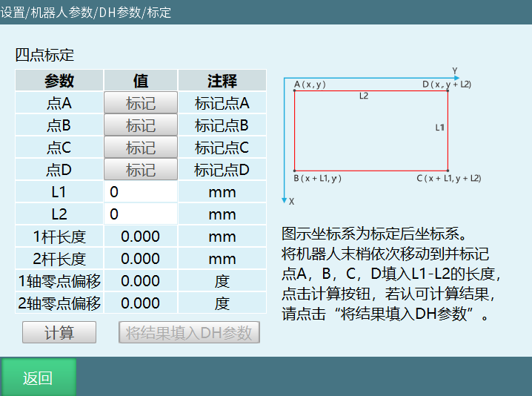This screenshot has height=396, width=532.
Task: Click the 标记点C comment cell
Action: (x=222, y=147)
